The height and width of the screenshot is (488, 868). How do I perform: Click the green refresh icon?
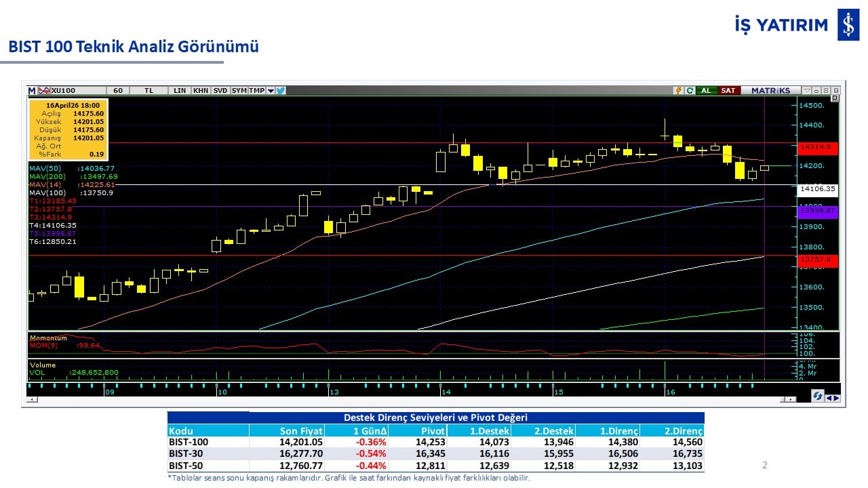690,90
